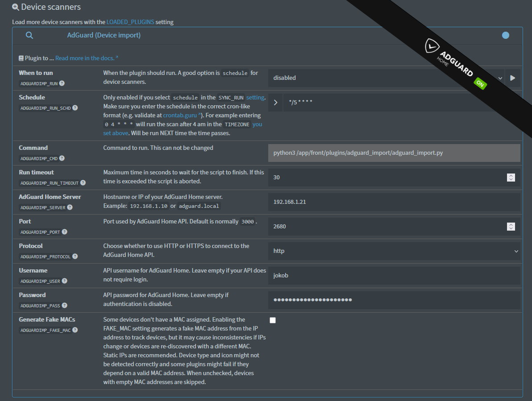Click the Run timeout field showing 30
Screen dimensions: 532x401
click(x=394, y=177)
